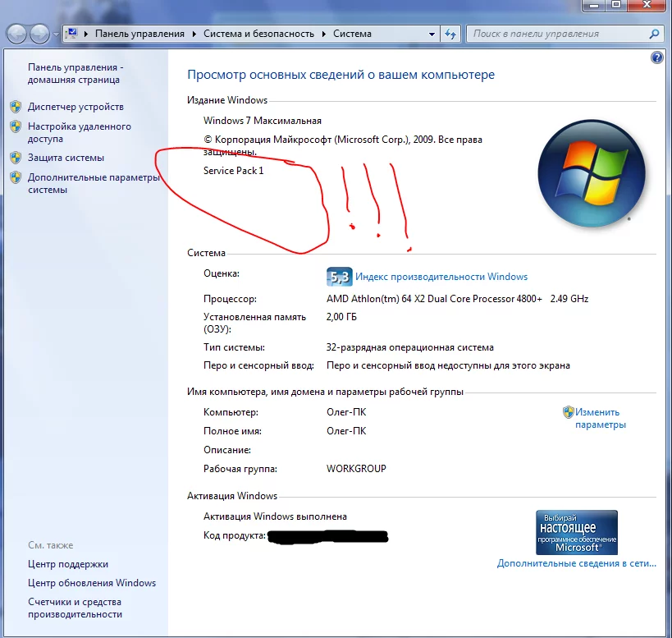Click the 5,3 performance score badge
The height and width of the screenshot is (638, 672).
tap(339, 277)
